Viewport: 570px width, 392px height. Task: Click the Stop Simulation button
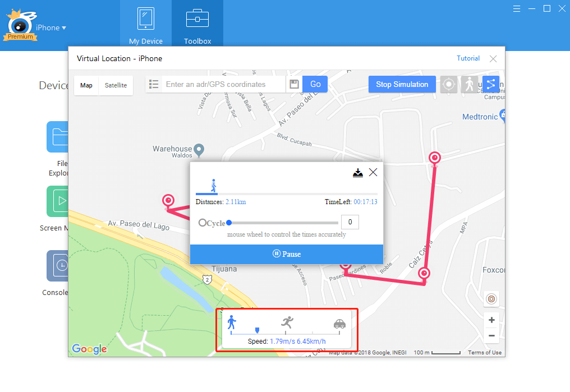[x=402, y=84]
